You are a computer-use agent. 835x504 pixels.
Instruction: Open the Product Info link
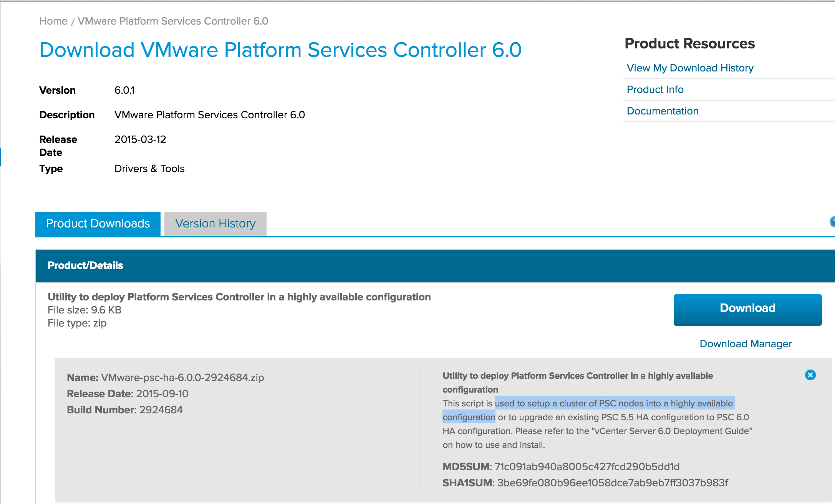pyautogui.click(x=655, y=90)
